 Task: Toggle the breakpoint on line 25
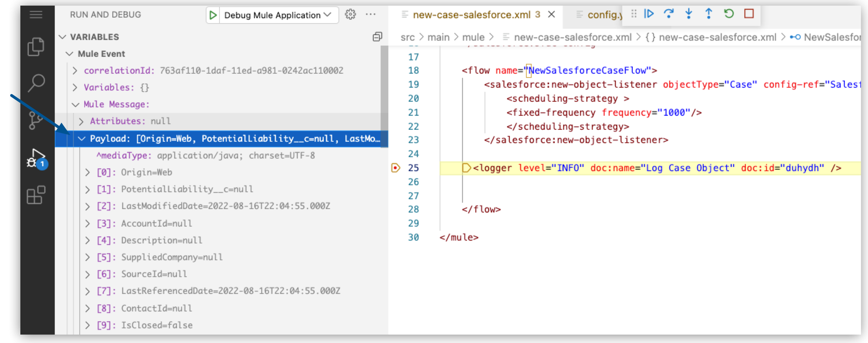pos(396,168)
